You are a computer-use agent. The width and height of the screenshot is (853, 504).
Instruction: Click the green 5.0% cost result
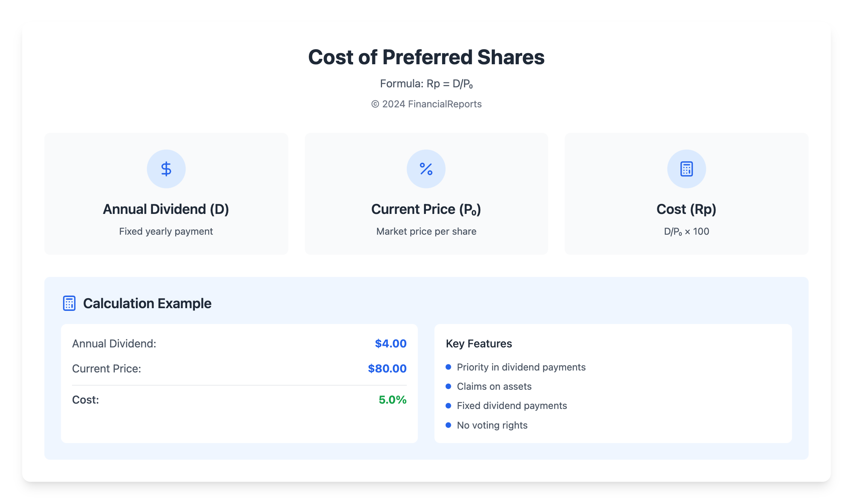pyautogui.click(x=392, y=400)
